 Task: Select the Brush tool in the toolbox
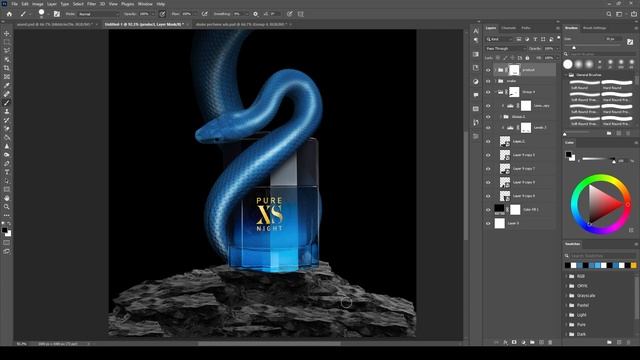click(x=7, y=103)
